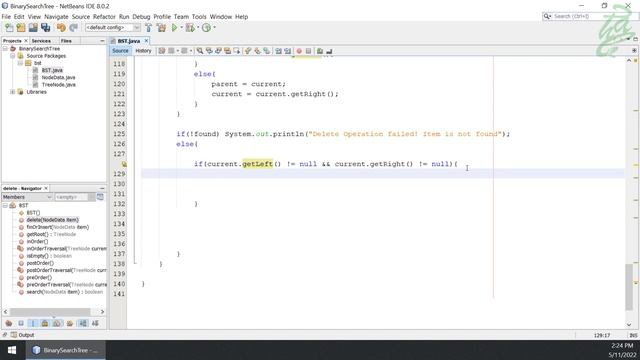Build the project with the hammer icon
The width and height of the screenshot is (640, 360).
point(149,28)
